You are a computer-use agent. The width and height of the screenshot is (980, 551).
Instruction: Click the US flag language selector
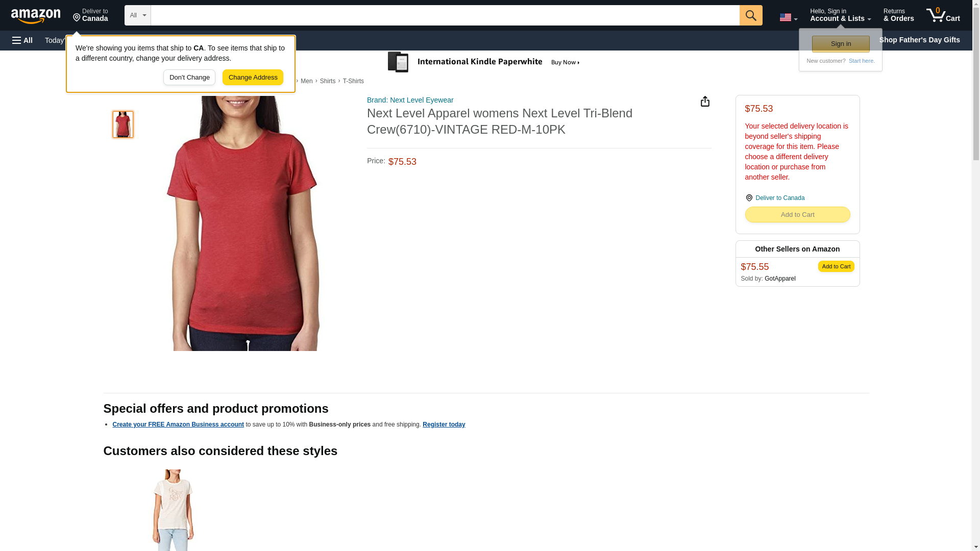tap(788, 17)
